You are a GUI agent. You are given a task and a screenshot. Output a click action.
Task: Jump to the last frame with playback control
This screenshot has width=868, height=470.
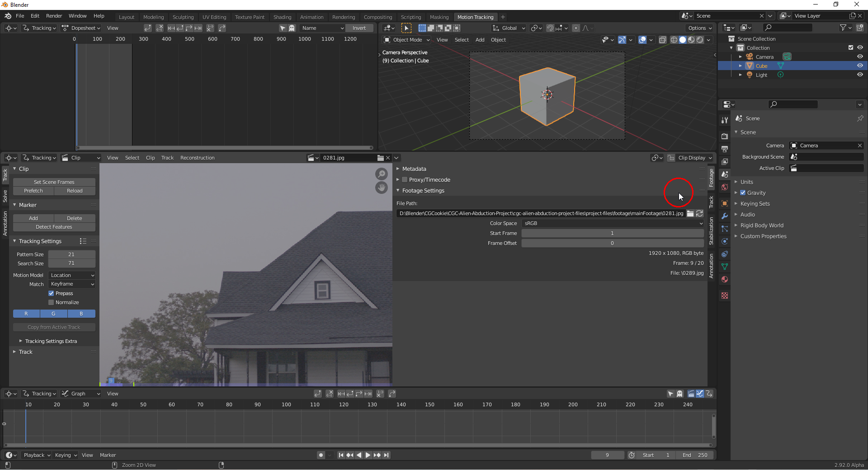[x=387, y=455]
